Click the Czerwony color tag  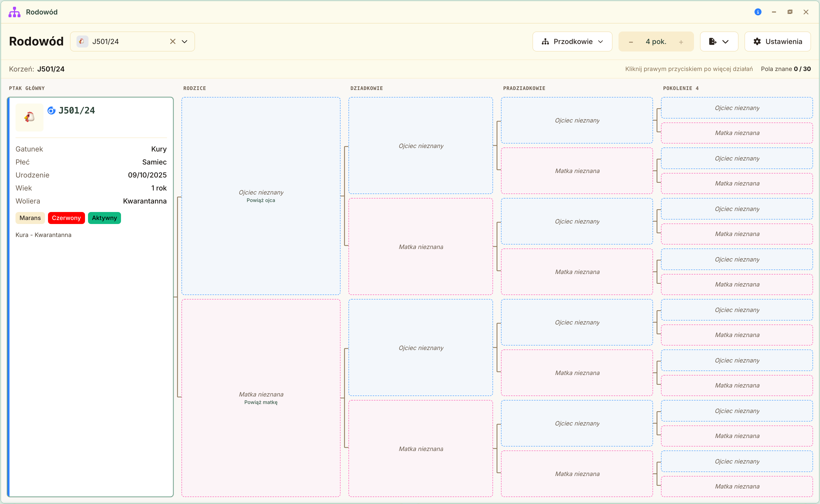pyautogui.click(x=66, y=218)
